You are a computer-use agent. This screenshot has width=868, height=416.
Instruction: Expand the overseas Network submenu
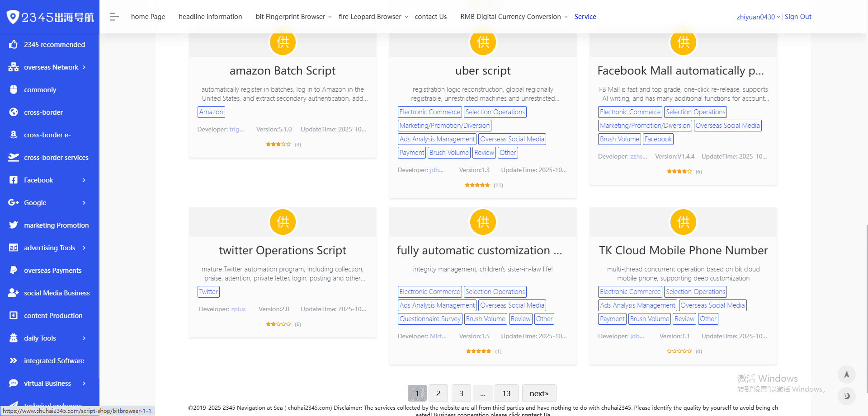point(84,67)
